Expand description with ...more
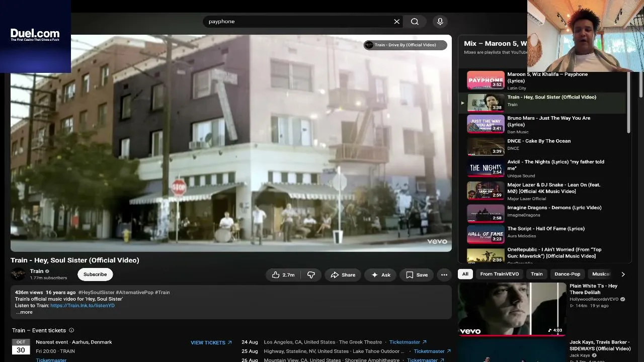 (24, 312)
